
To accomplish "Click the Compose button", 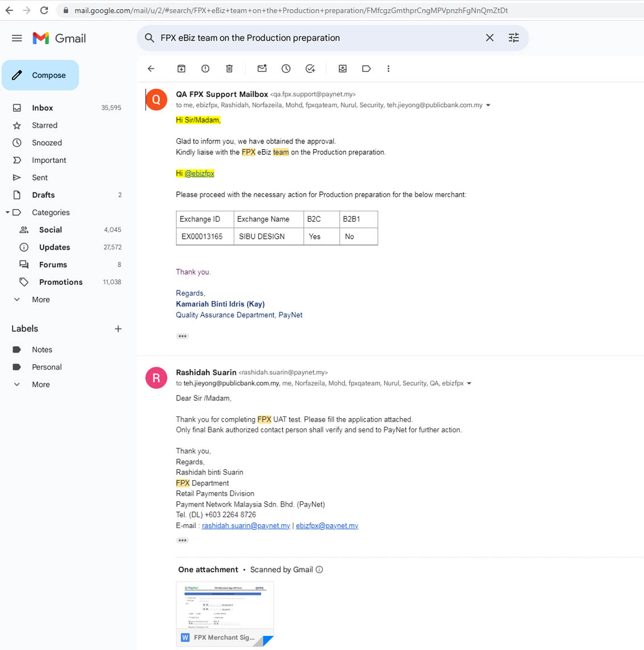I will point(40,75).
